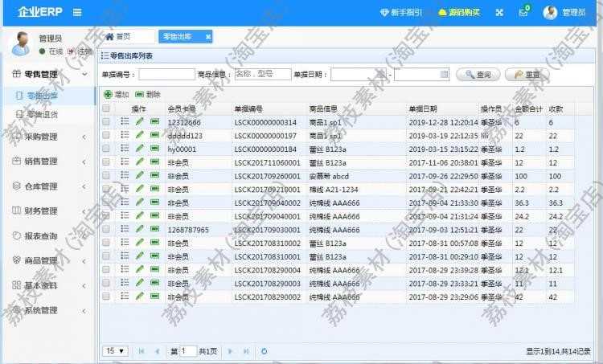
Task: Open the page size dropdown showing 15
Action: tap(115, 351)
